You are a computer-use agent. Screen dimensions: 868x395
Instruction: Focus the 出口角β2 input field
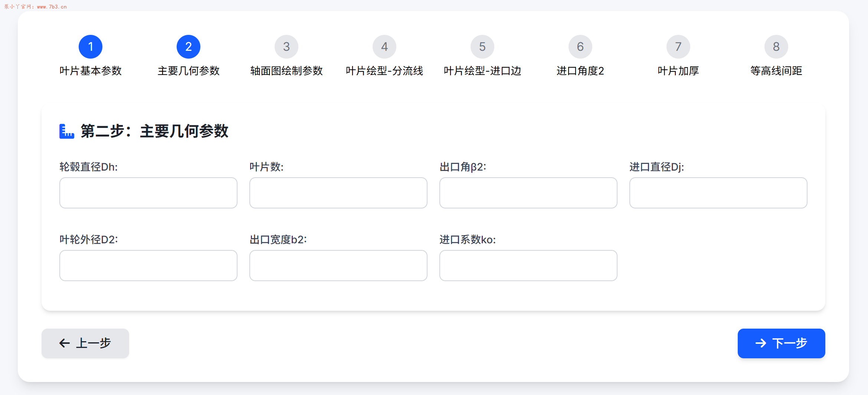[528, 193]
